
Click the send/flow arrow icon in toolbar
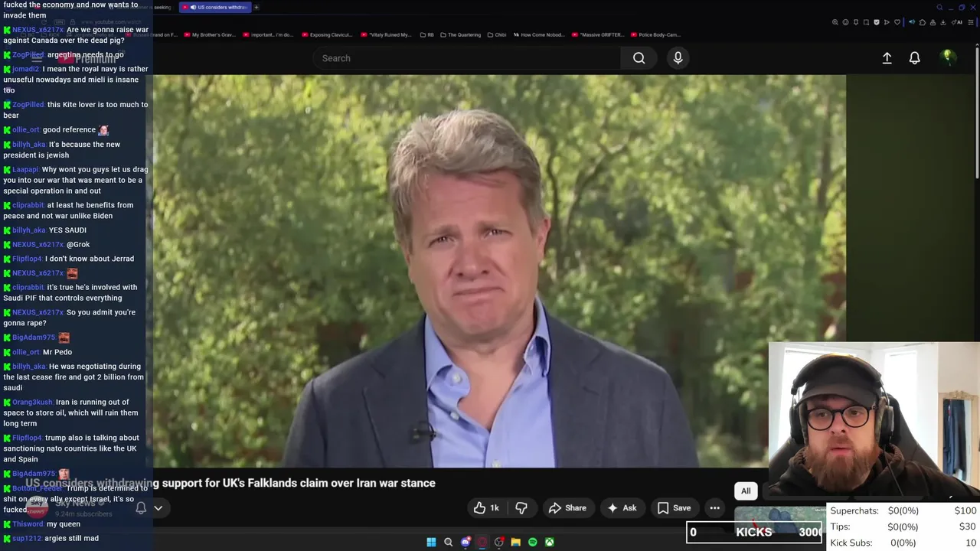coord(887,22)
